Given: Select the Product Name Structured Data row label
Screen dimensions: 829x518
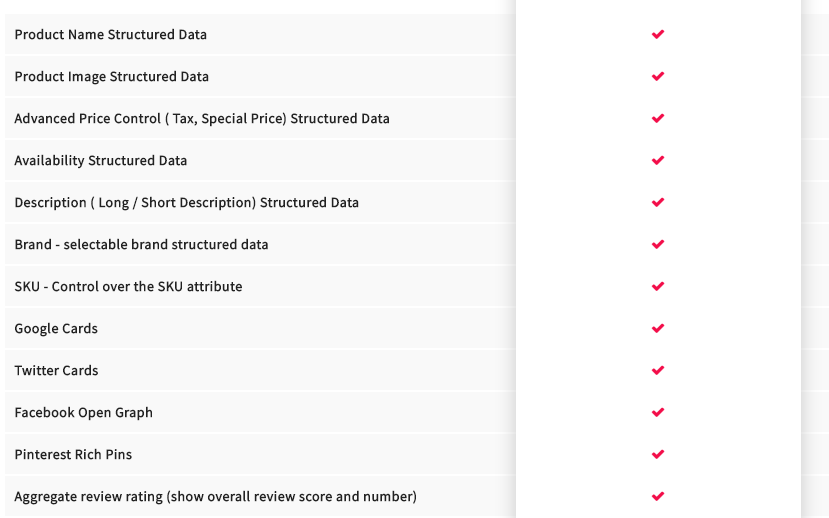Looking at the screenshot, I should (x=110, y=34).
